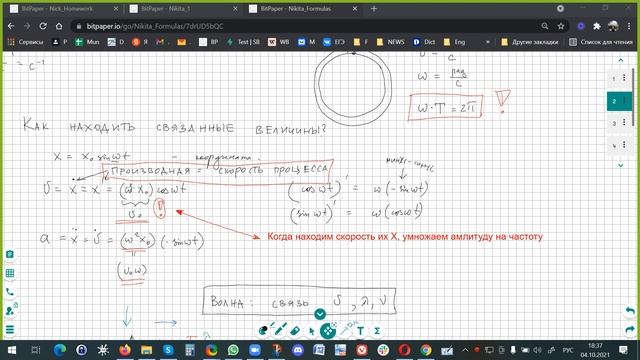Undo the last whiteboard action
This screenshot has height=360, width=640.
(x=630, y=311)
